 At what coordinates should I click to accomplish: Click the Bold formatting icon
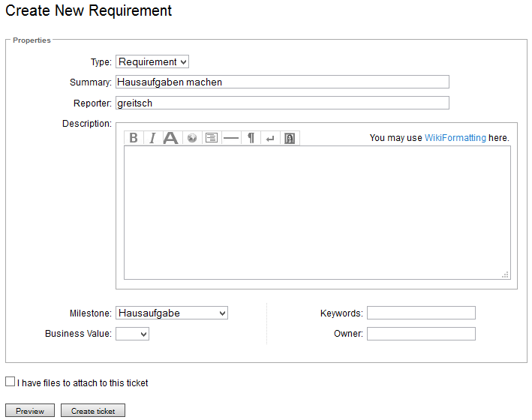click(x=134, y=138)
